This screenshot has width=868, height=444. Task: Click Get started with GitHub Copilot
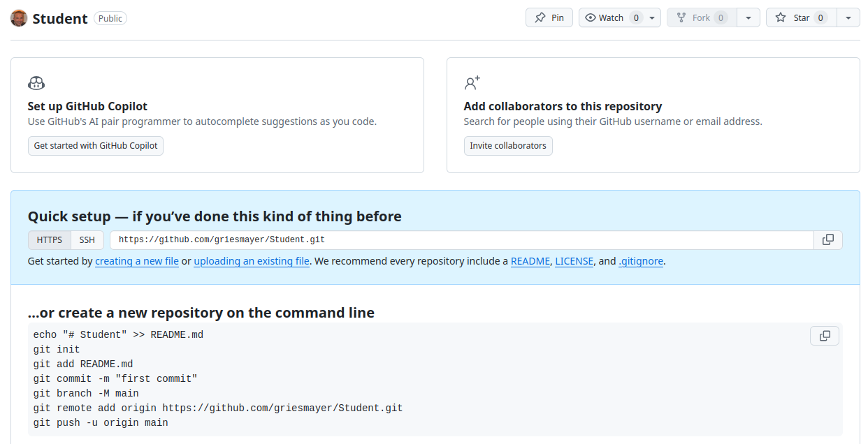pos(96,146)
